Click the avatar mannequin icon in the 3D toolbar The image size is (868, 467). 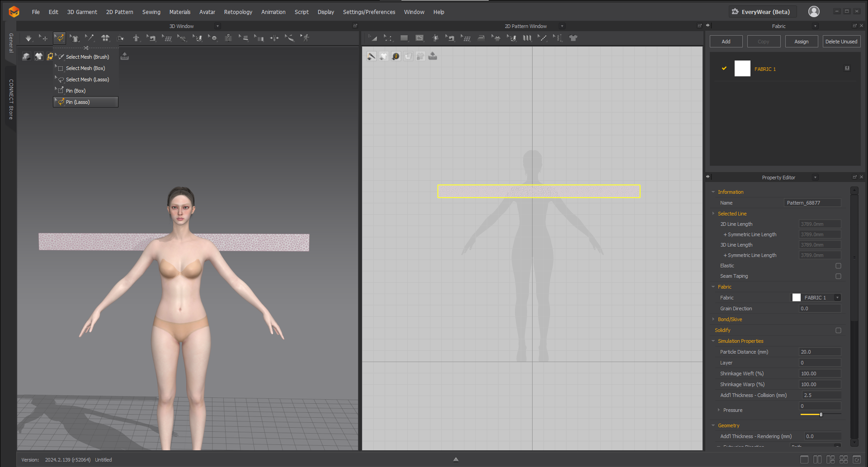136,38
